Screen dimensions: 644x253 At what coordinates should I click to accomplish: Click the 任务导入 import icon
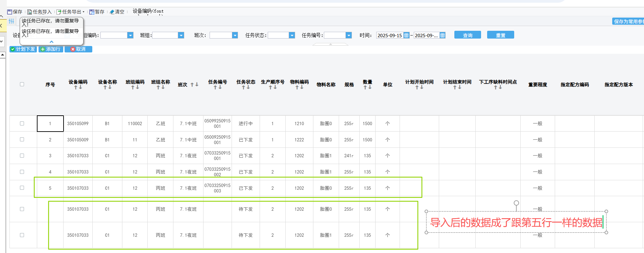click(x=29, y=12)
